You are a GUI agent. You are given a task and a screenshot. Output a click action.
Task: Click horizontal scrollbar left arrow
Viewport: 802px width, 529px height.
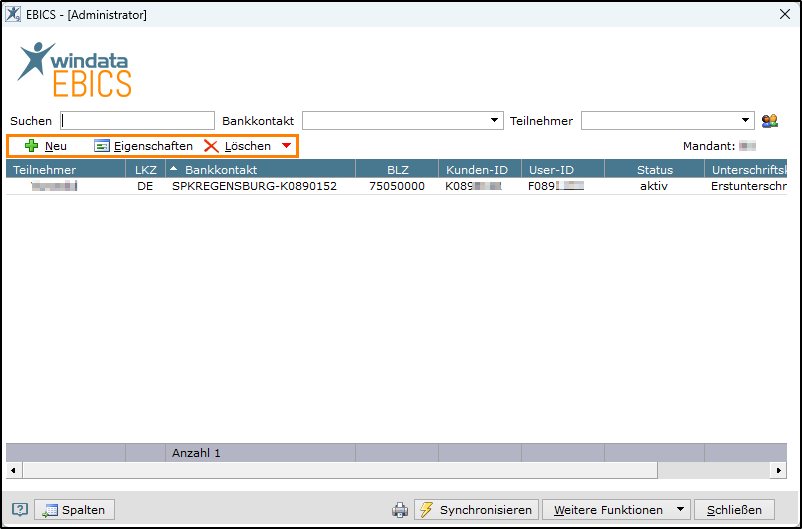coord(13,470)
